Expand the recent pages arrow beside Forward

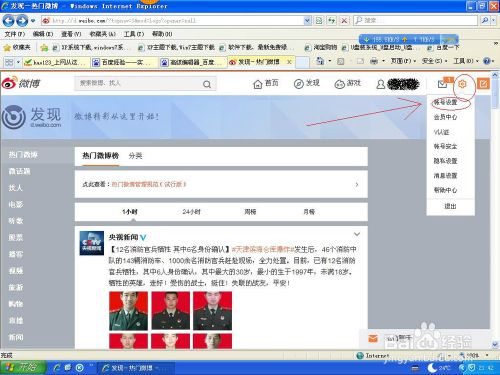coord(33,21)
